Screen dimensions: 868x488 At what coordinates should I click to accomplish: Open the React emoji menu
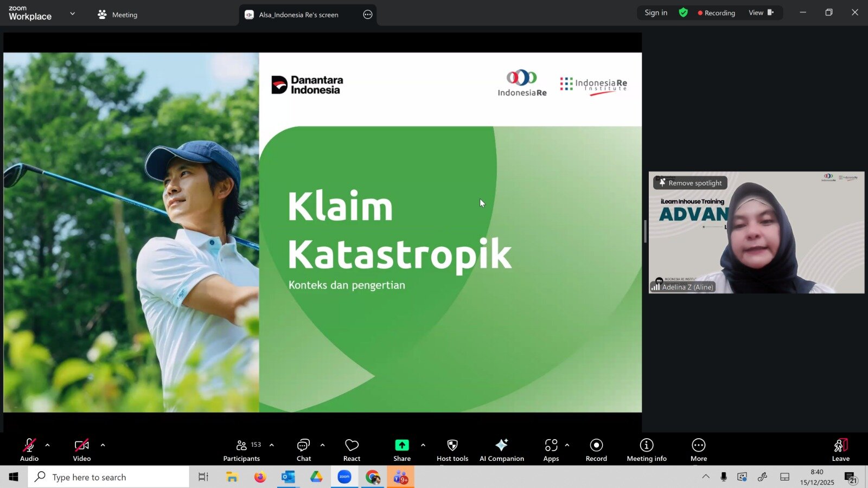click(x=352, y=450)
